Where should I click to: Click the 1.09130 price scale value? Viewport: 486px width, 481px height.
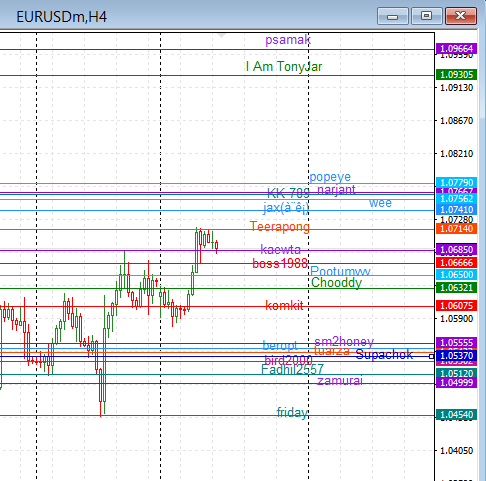coord(456,88)
